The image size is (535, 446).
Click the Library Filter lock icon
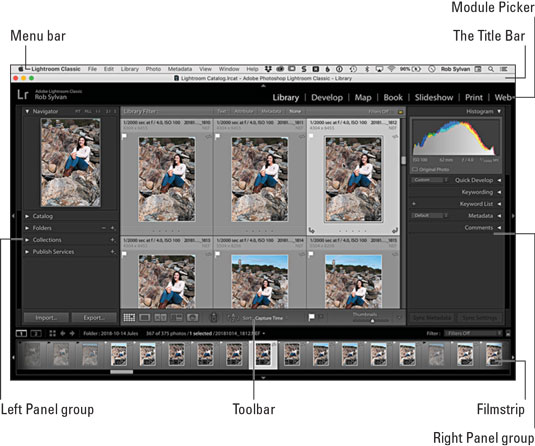point(401,112)
